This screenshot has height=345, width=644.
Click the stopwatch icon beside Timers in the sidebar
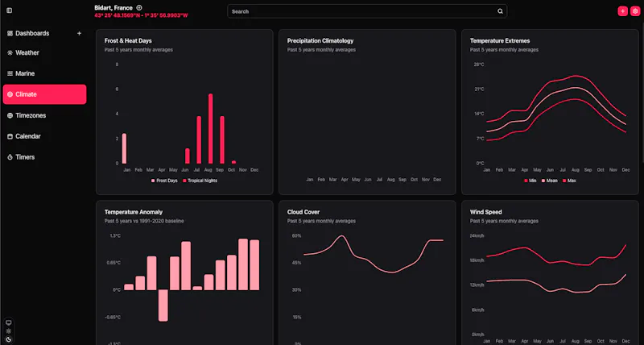pos(10,157)
